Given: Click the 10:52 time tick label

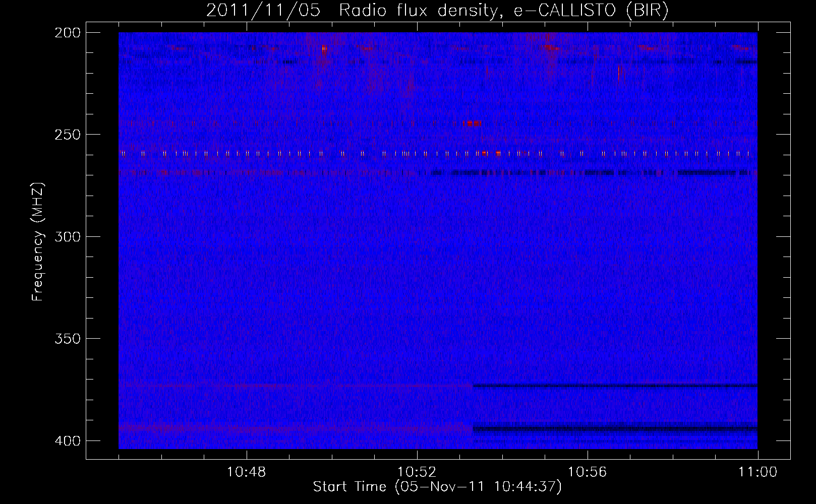Looking at the screenshot, I should [x=417, y=472].
